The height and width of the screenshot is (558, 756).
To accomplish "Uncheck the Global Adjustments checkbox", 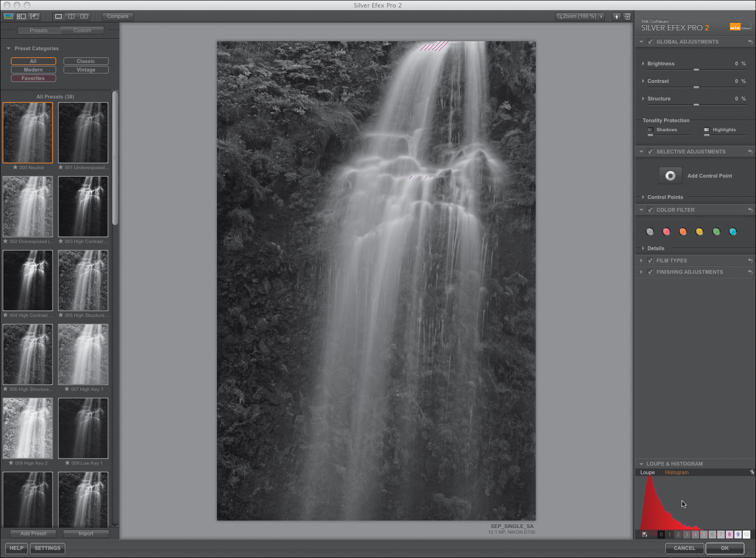I will click(x=650, y=42).
